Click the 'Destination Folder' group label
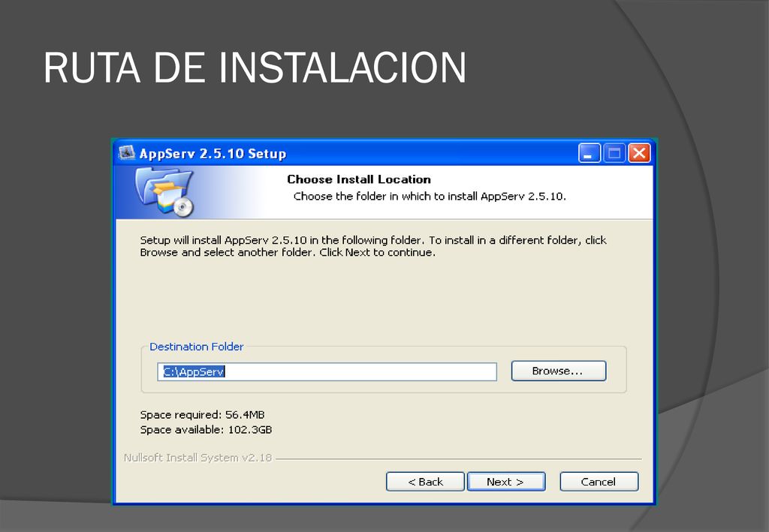 197,347
